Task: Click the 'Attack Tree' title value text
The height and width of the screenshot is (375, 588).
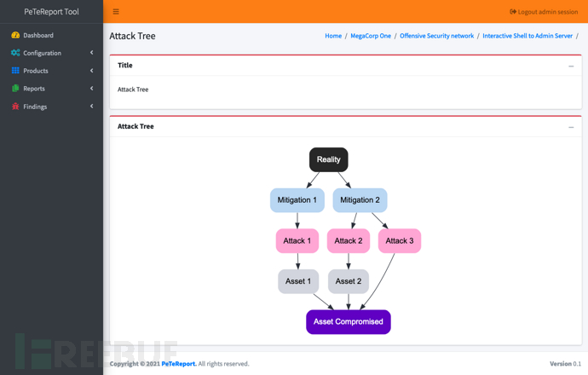Action: click(133, 89)
